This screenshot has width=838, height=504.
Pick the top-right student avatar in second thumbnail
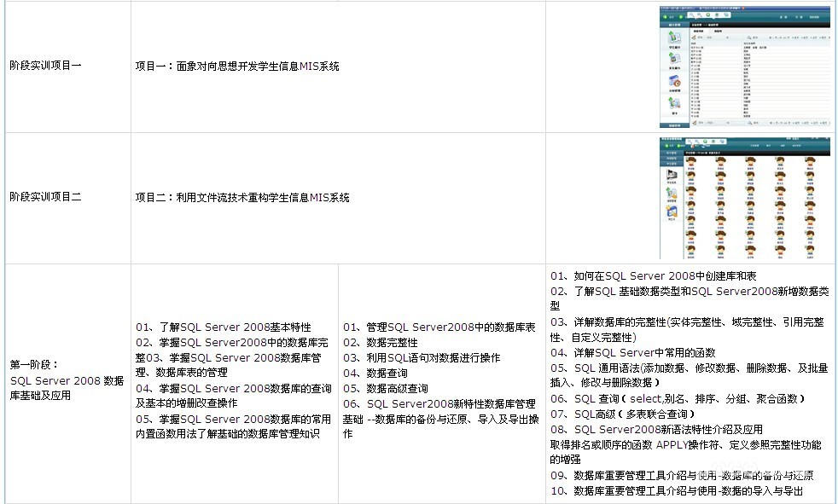coord(811,162)
